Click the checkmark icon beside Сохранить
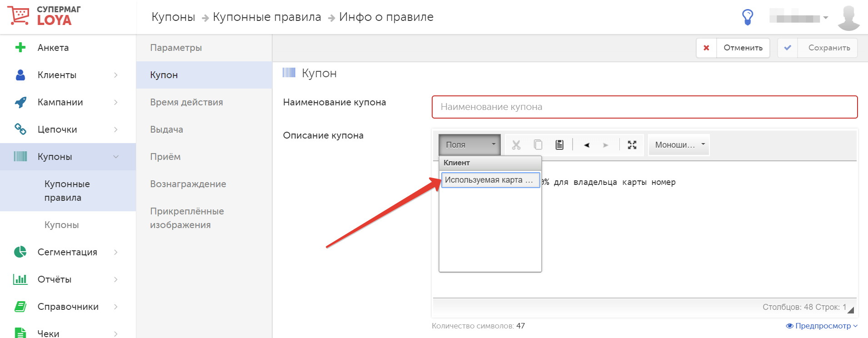 pos(788,48)
